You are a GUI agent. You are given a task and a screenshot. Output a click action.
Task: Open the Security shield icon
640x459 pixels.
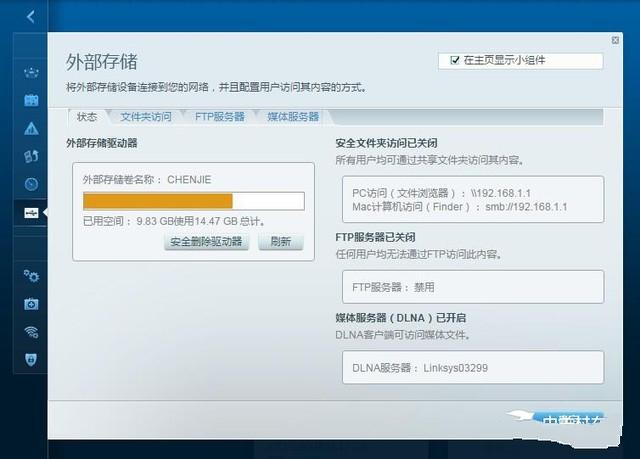pyautogui.click(x=31, y=359)
